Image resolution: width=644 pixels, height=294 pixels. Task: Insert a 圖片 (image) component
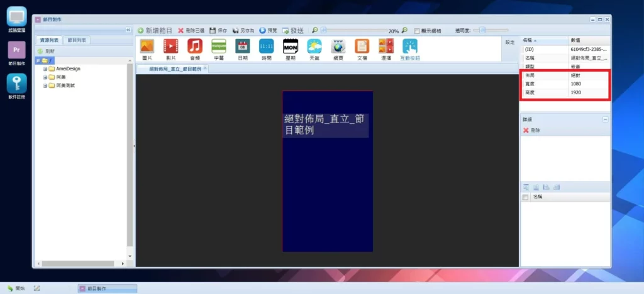(x=147, y=46)
